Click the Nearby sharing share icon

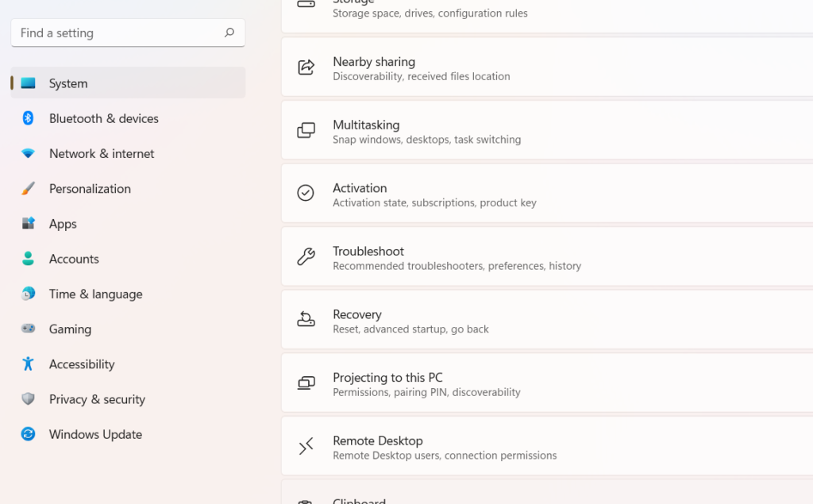[306, 67]
